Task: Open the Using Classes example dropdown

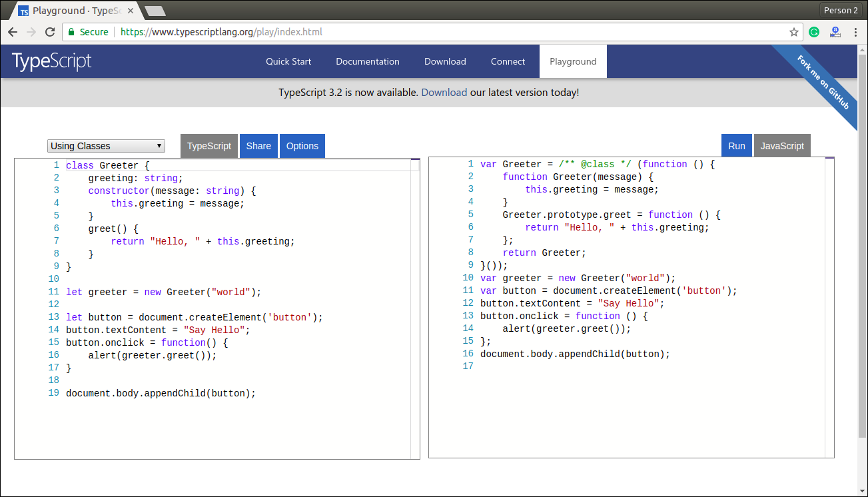Action: click(106, 146)
